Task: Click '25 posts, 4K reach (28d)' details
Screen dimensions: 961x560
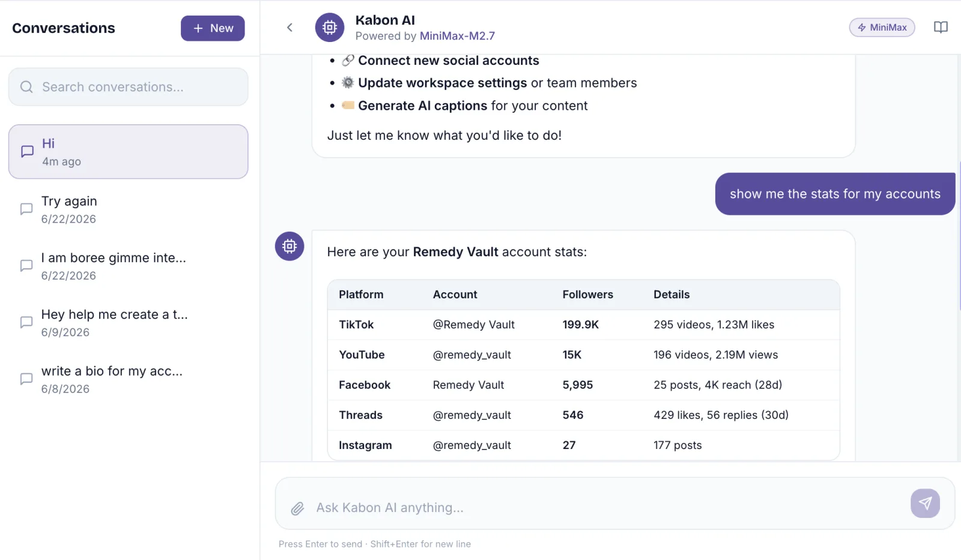Action: point(718,385)
